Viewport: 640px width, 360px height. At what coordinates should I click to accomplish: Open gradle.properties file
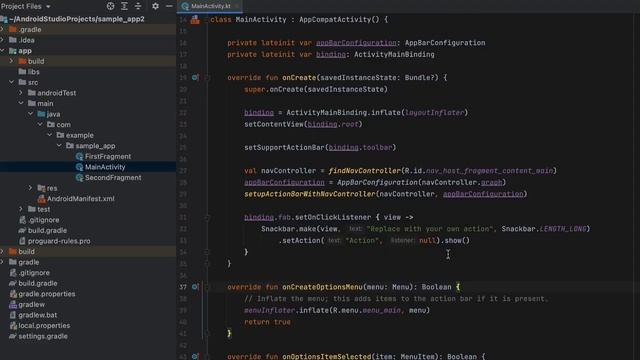[47, 294]
